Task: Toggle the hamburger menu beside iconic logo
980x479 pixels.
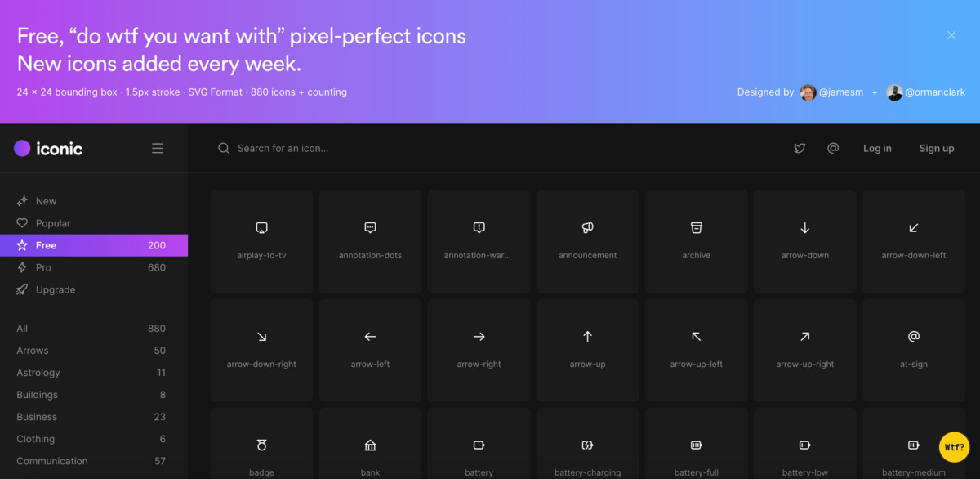Action: (x=158, y=148)
